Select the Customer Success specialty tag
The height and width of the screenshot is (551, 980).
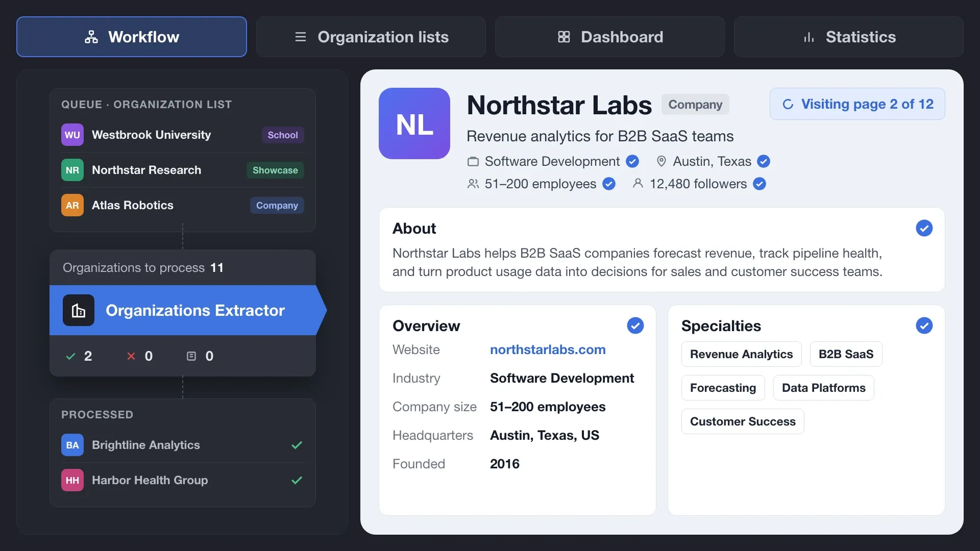coord(743,421)
